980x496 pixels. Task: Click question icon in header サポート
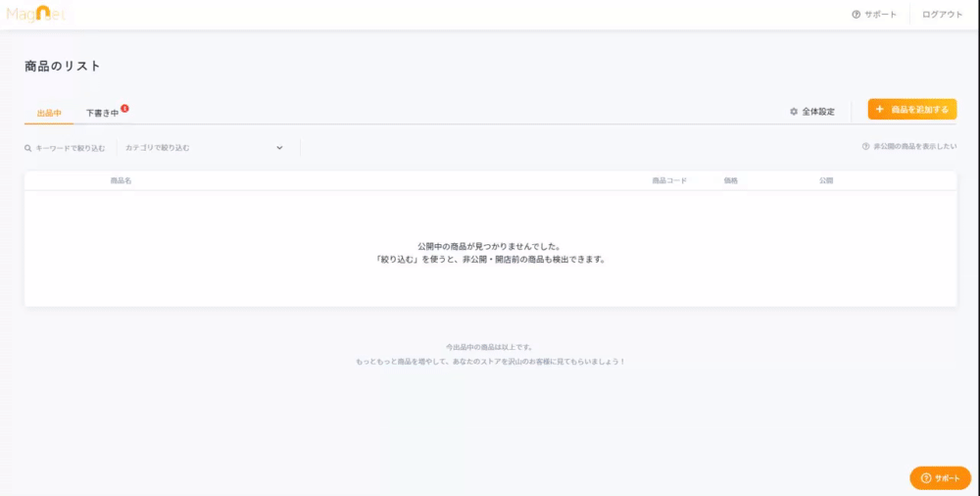(x=857, y=15)
